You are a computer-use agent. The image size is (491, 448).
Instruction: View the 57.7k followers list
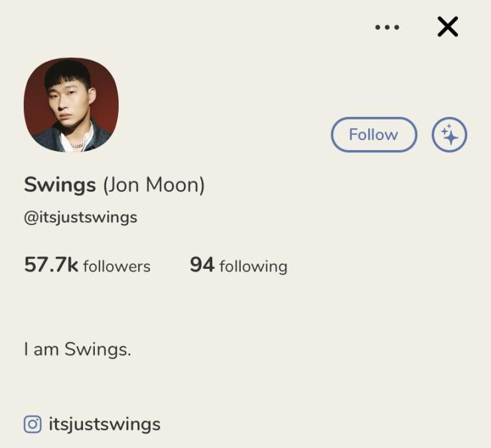[87, 265]
